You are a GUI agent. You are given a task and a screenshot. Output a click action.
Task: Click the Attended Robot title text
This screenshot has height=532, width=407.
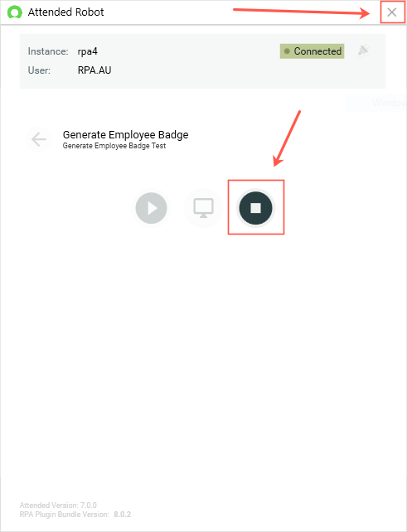[65, 12]
